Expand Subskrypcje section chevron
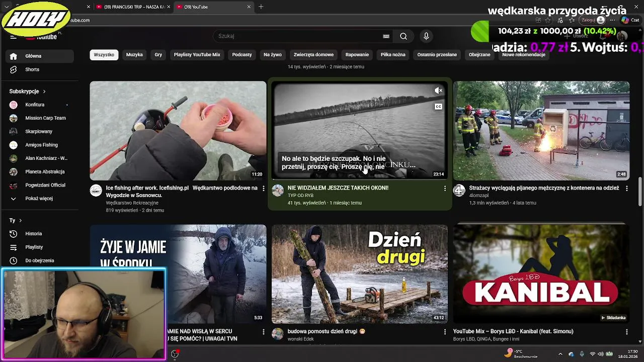Viewport: 644px width, 362px height. click(x=44, y=92)
